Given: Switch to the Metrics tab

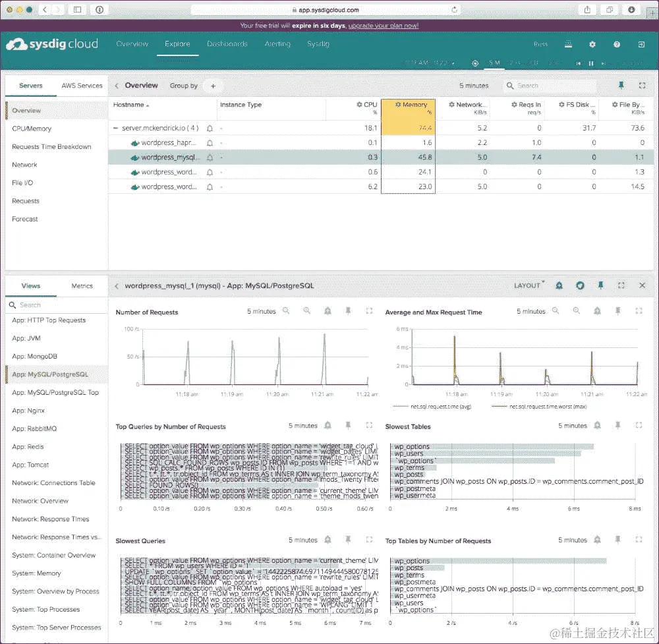Looking at the screenshot, I should pos(82,286).
